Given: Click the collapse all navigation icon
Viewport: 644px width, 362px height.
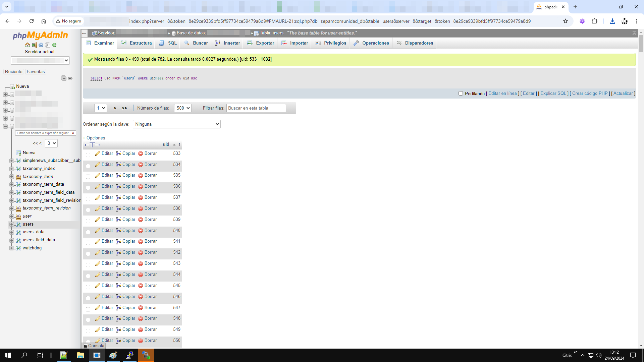Looking at the screenshot, I should [64, 78].
